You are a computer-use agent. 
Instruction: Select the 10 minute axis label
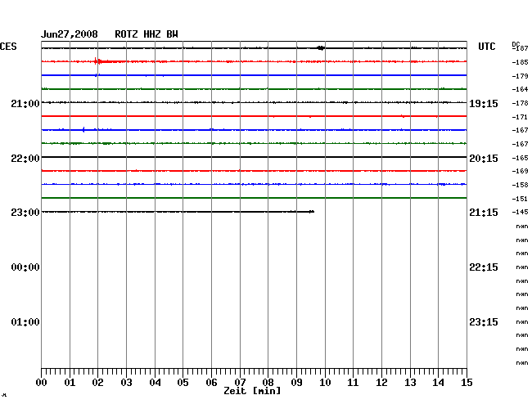[x=325, y=383]
